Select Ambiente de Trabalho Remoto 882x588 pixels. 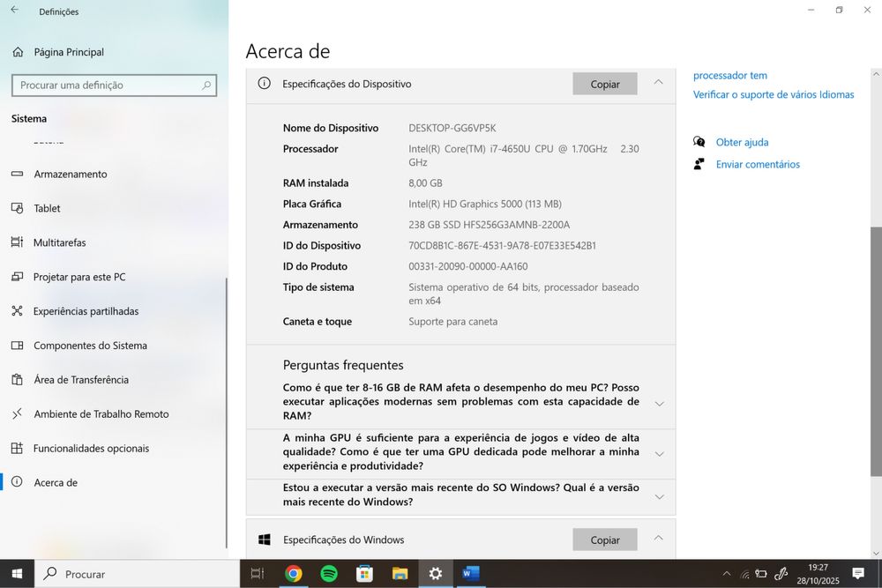(113, 413)
